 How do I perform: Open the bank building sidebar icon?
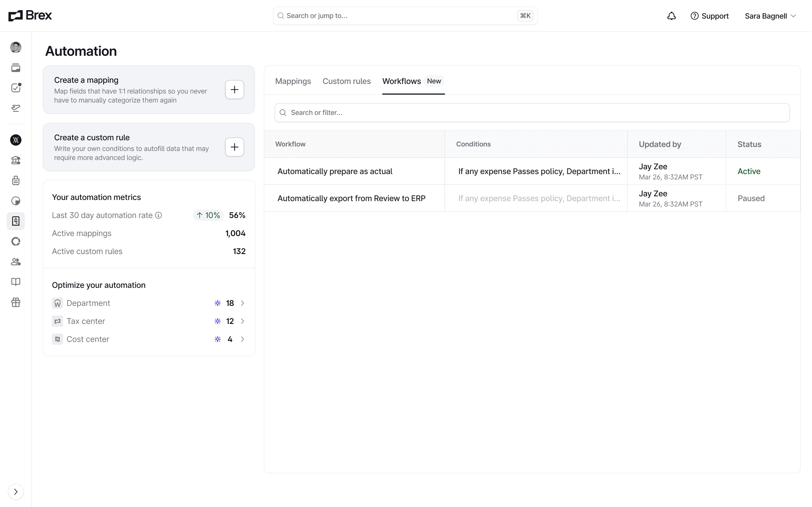pyautogui.click(x=16, y=160)
